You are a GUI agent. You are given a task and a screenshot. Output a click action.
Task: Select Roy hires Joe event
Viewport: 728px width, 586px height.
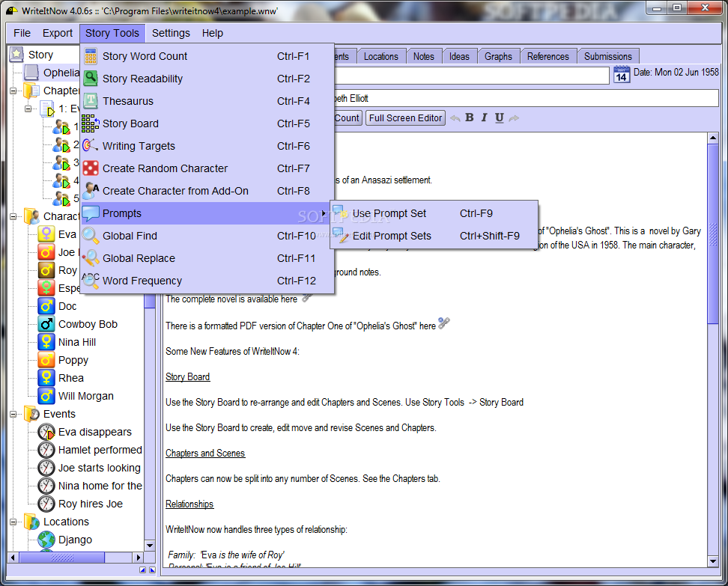point(90,504)
